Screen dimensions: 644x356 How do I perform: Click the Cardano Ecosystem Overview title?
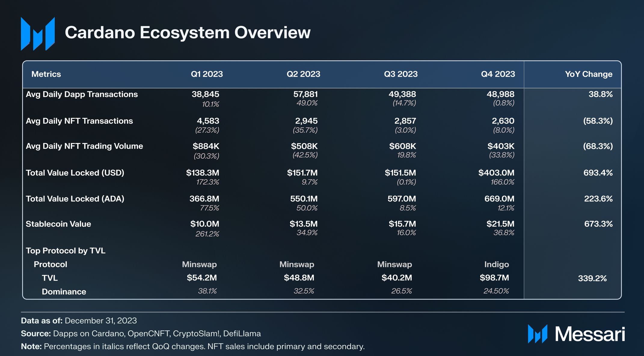pos(188,32)
